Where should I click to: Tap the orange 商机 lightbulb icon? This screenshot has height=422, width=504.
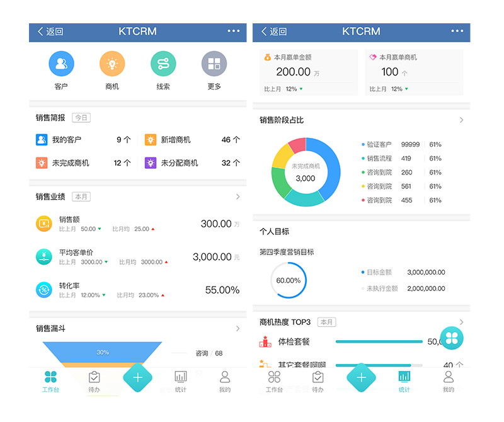(112, 64)
